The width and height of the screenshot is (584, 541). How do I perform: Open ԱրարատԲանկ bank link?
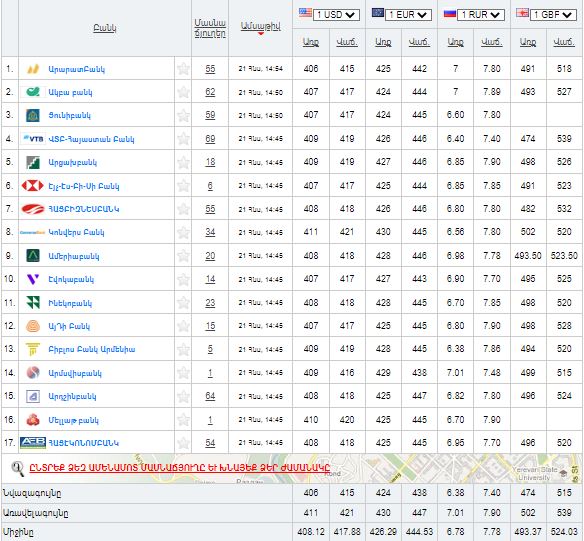pos(76,69)
